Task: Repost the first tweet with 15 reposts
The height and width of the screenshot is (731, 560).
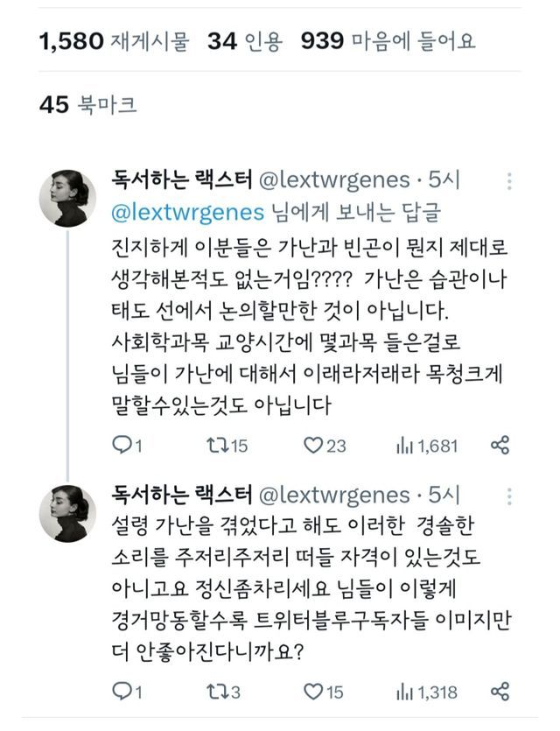Action: 227,446
